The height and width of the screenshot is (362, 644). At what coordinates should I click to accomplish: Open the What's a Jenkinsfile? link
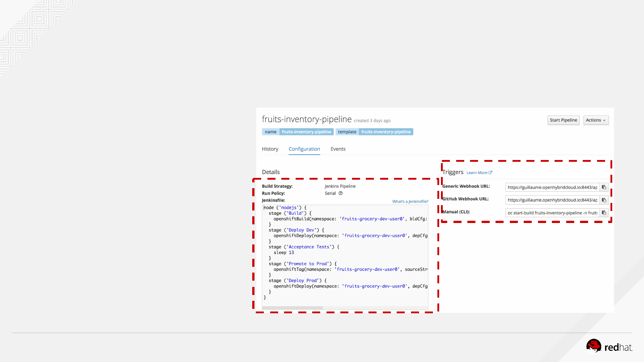[410, 202]
